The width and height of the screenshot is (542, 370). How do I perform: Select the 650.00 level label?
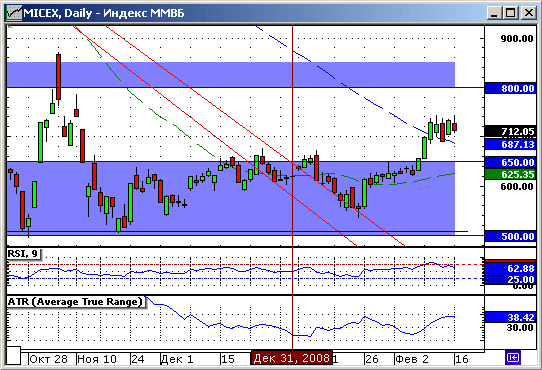pos(511,162)
